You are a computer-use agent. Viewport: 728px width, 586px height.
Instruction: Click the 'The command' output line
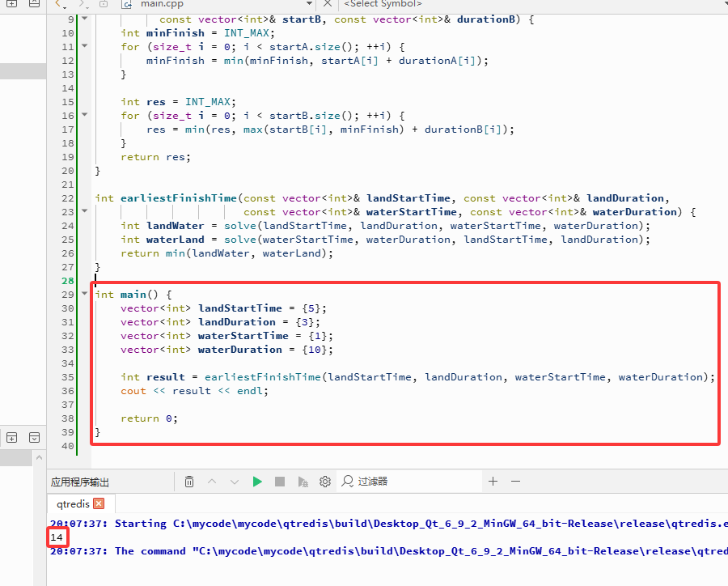(x=389, y=551)
